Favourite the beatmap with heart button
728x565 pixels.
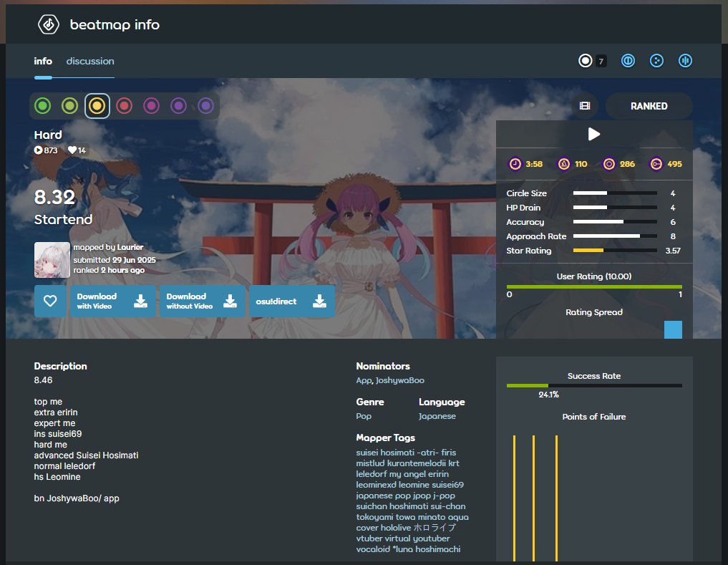[x=50, y=301]
